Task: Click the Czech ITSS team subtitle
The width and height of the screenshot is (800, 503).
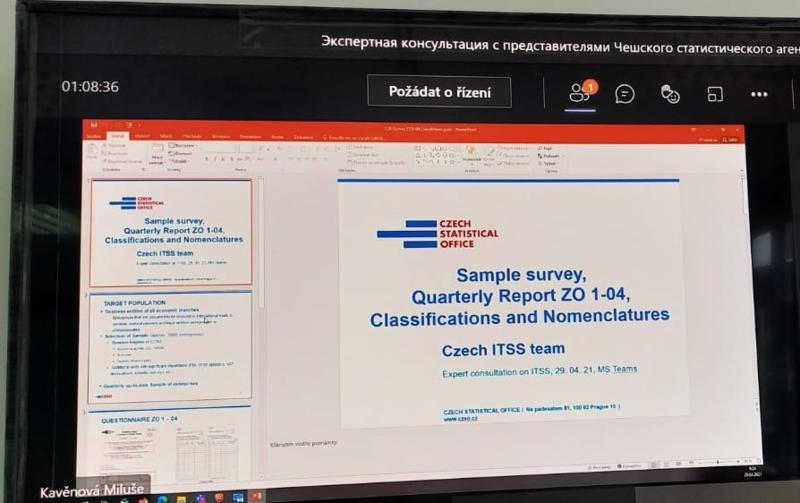Action: point(503,350)
